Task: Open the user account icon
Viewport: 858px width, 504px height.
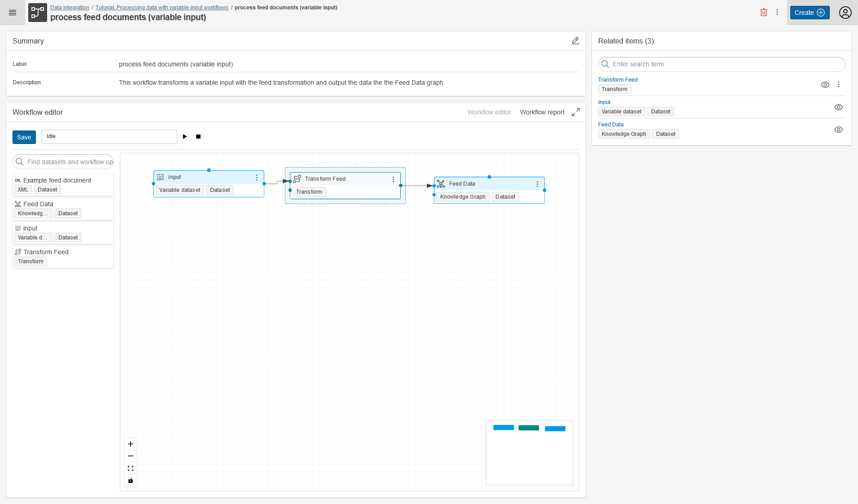Action: pos(845,13)
